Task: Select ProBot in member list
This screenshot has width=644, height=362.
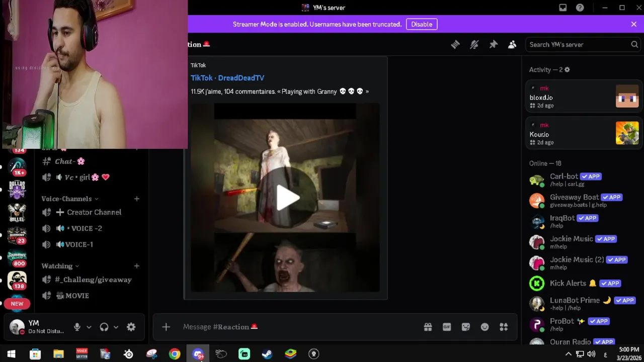Action: point(584,324)
